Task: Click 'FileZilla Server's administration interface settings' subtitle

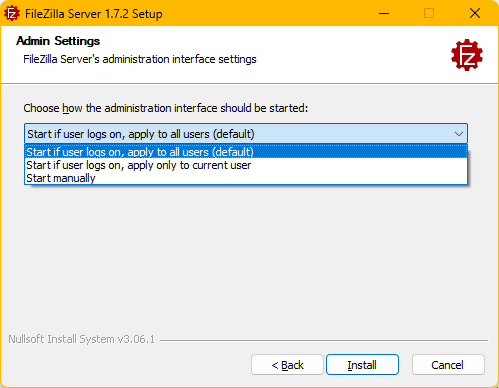Action: click(140, 59)
